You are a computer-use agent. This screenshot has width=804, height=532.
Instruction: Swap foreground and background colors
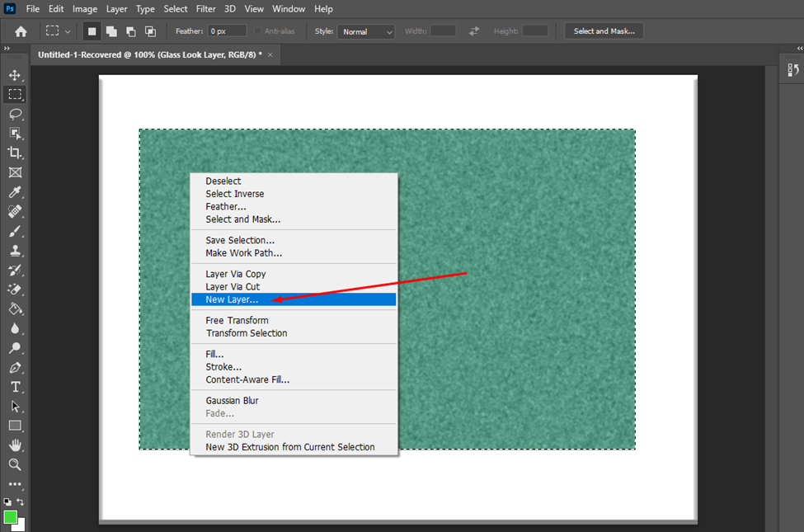tap(20, 501)
